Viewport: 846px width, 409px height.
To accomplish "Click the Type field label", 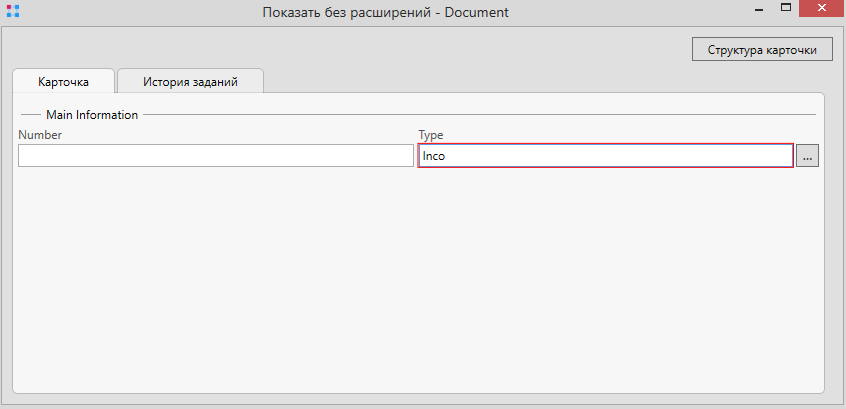I will tap(430, 134).
